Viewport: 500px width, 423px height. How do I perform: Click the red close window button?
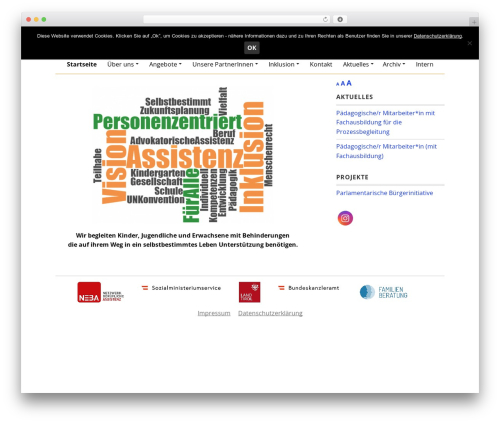coord(29,19)
